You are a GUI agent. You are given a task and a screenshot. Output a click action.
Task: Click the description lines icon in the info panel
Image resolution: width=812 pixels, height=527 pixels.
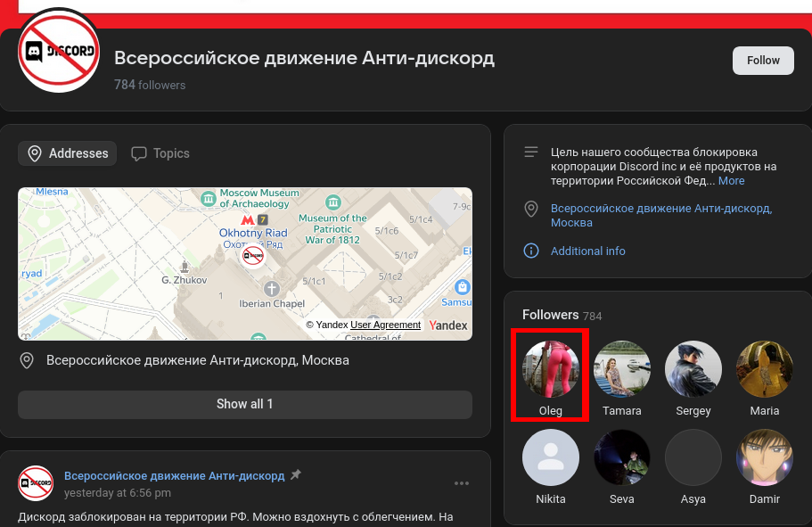tap(531, 152)
